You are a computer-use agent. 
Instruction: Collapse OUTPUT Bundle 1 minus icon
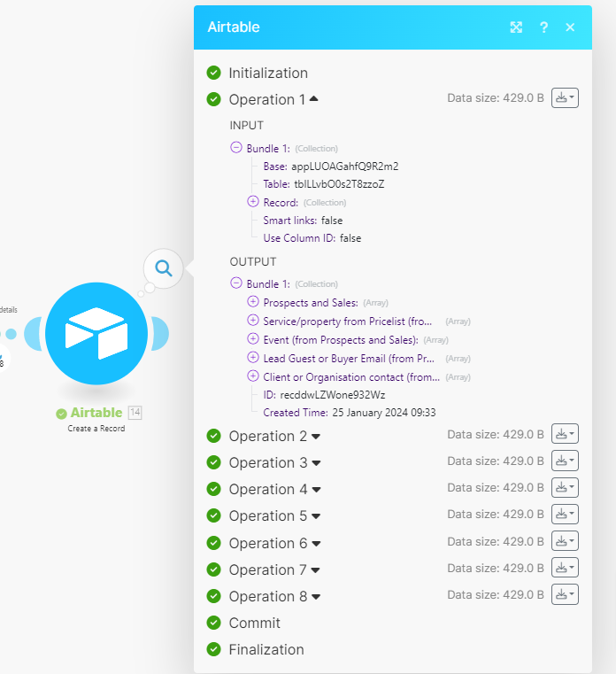[236, 283]
